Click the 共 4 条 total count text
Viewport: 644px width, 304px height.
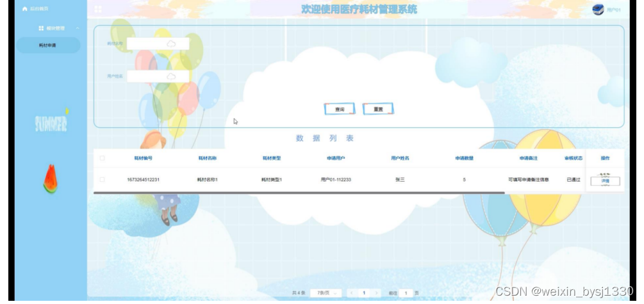point(299,293)
